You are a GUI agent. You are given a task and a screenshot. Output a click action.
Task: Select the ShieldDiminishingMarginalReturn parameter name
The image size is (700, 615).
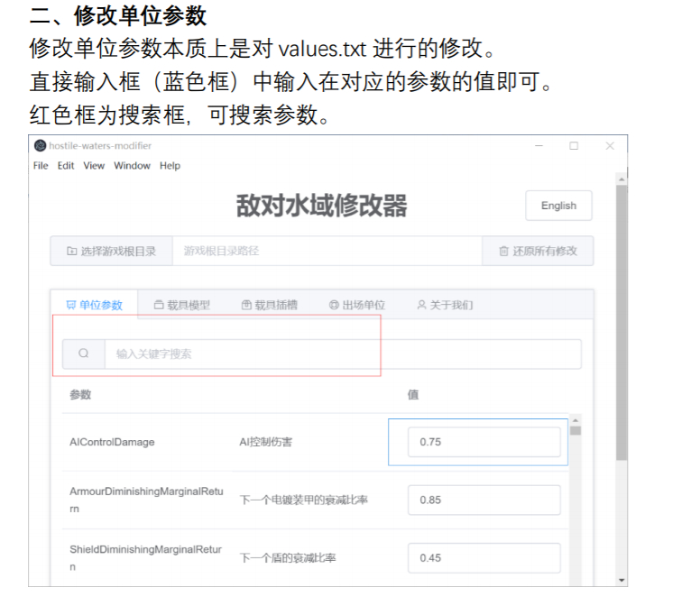[x=145, y=558]
